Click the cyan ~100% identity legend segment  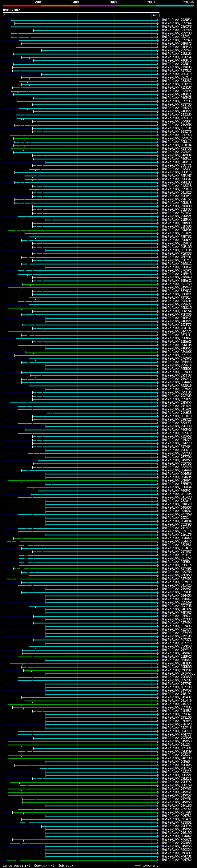tap(175, 6)
